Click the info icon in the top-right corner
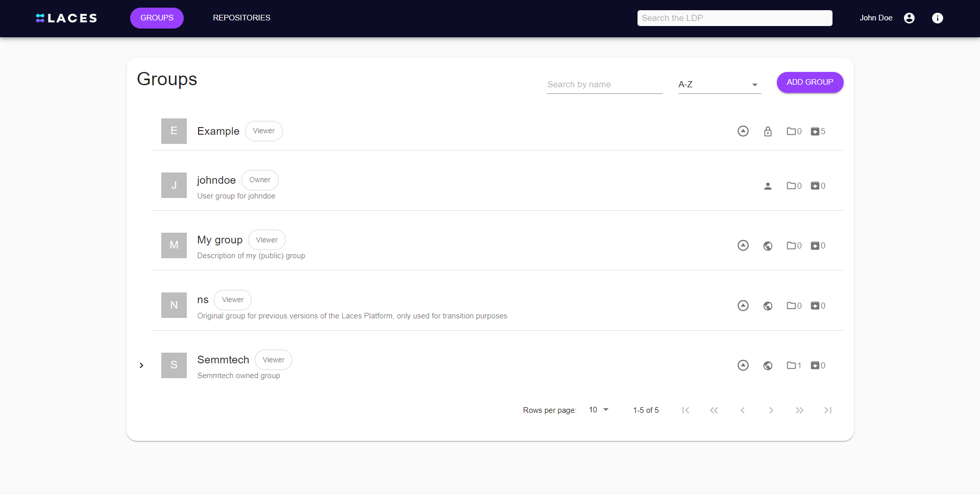The image size is (980, 495). click(x=938, y=18)
